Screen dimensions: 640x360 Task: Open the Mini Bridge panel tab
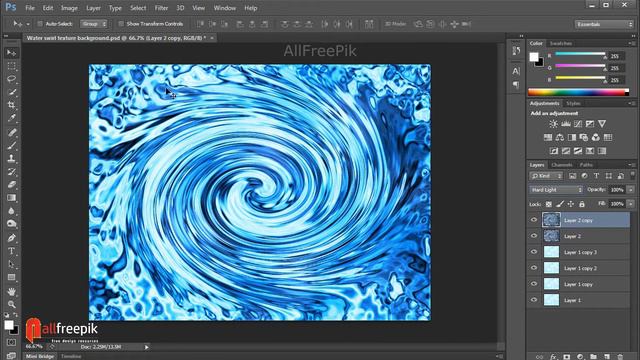[40, 356]
